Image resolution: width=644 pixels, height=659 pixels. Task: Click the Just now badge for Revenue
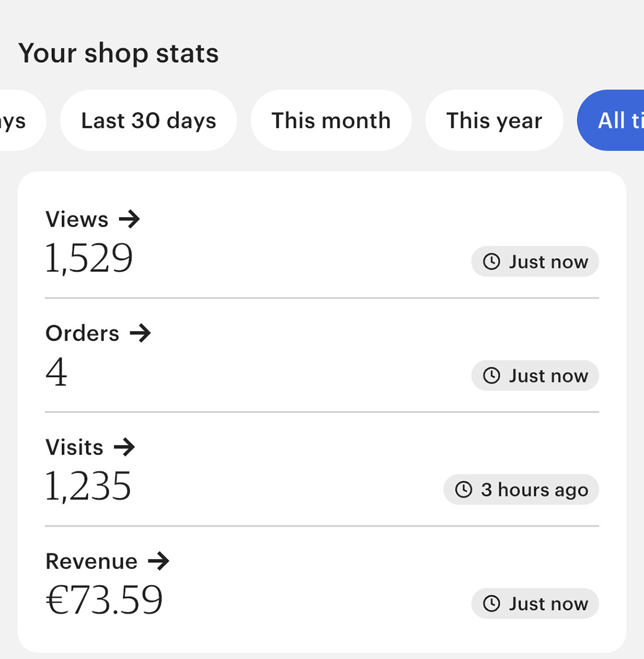coord(535,603)
